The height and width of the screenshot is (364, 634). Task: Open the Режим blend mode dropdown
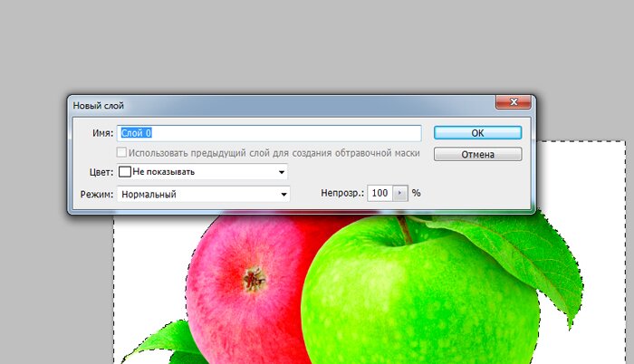pyautogui.click(x=204, y=194)
